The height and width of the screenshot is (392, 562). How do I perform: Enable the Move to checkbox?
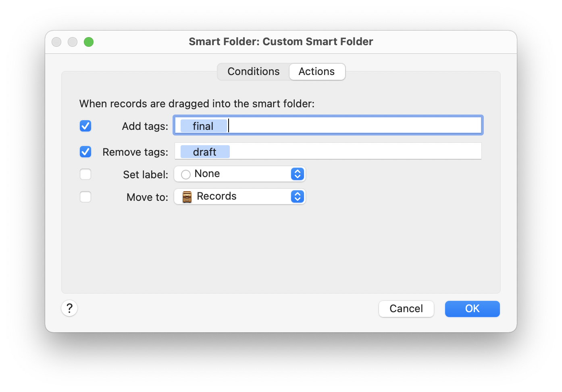(x=85, y=197)
